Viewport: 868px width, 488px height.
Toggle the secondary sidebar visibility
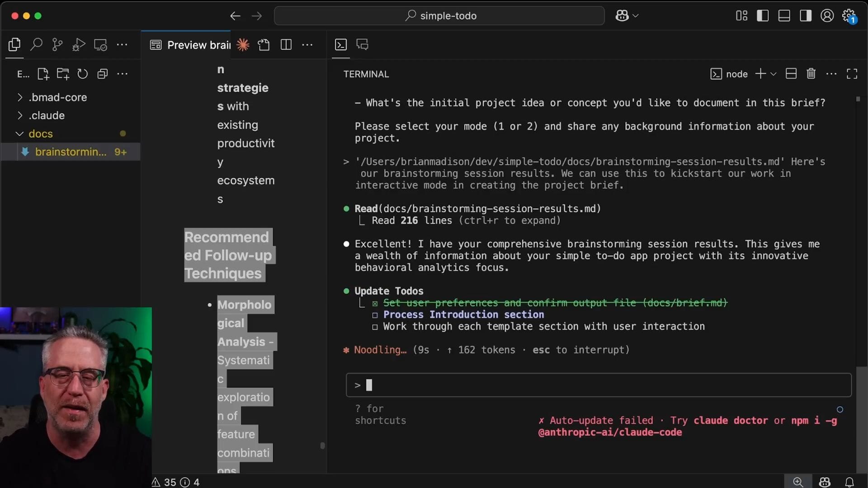[x=805, y=16]
